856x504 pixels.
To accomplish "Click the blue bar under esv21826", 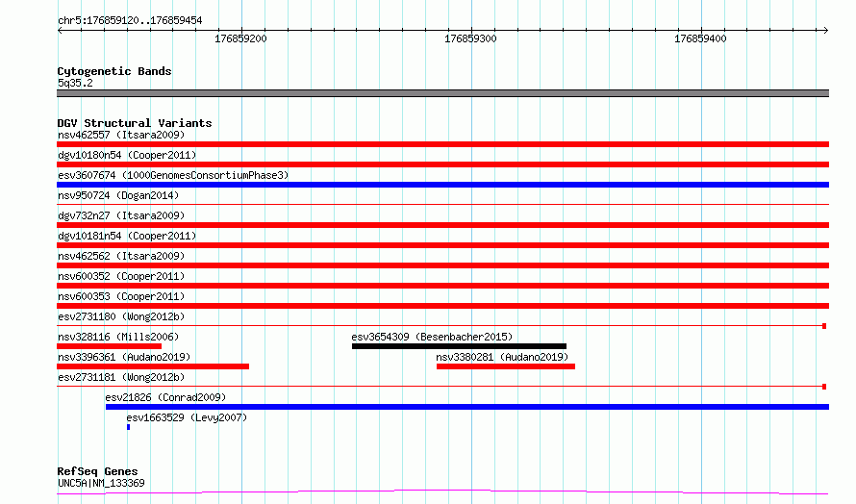I will coord(467,407).
